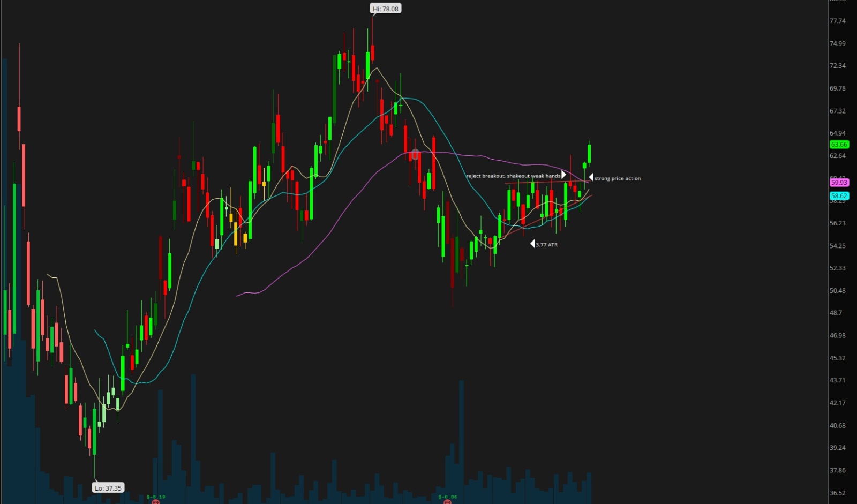Click the white arrow after shakeout weak hands
The width and height of the screenshot is (857, 504).
pos(563,175)
